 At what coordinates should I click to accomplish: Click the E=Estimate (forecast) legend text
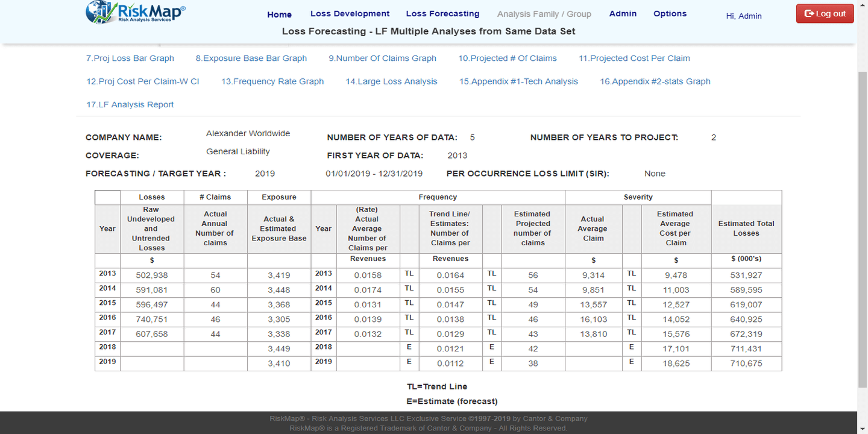coord(452,401)
